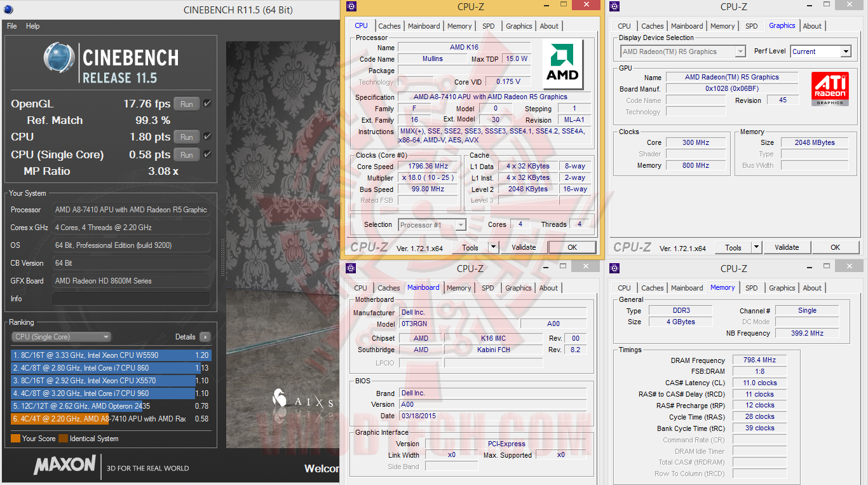868x485 pixels.
Task: Click the title bar icon of the CPU-Z Mainboard window
Action: (x=351, y=268)
